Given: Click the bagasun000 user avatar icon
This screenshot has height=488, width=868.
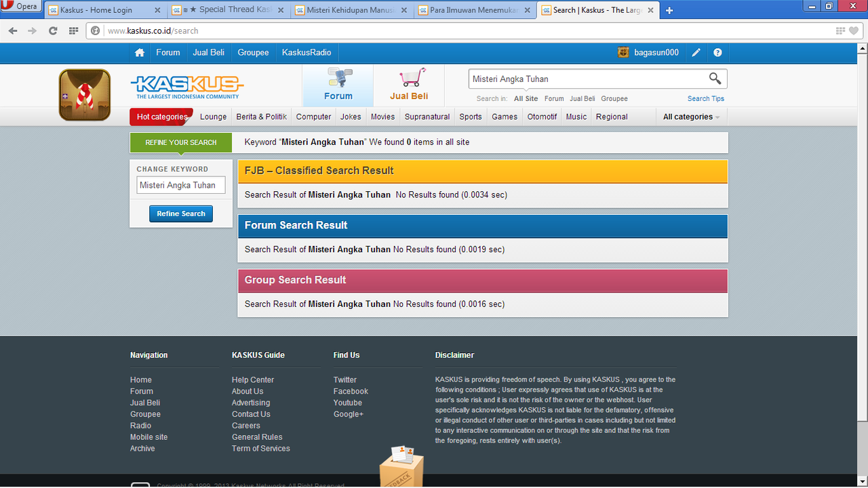Looking at the screenshot, I should point(623,52).
